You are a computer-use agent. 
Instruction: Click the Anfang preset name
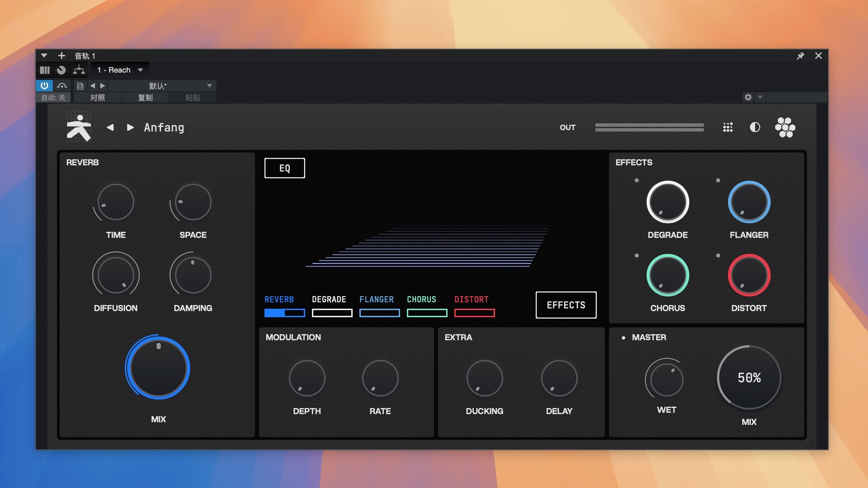164,127
